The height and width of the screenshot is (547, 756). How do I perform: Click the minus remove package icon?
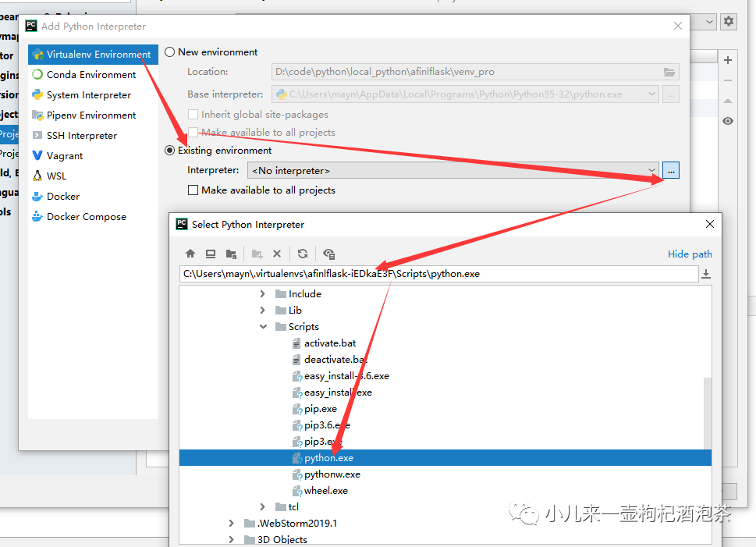click(x=728, y=80)
